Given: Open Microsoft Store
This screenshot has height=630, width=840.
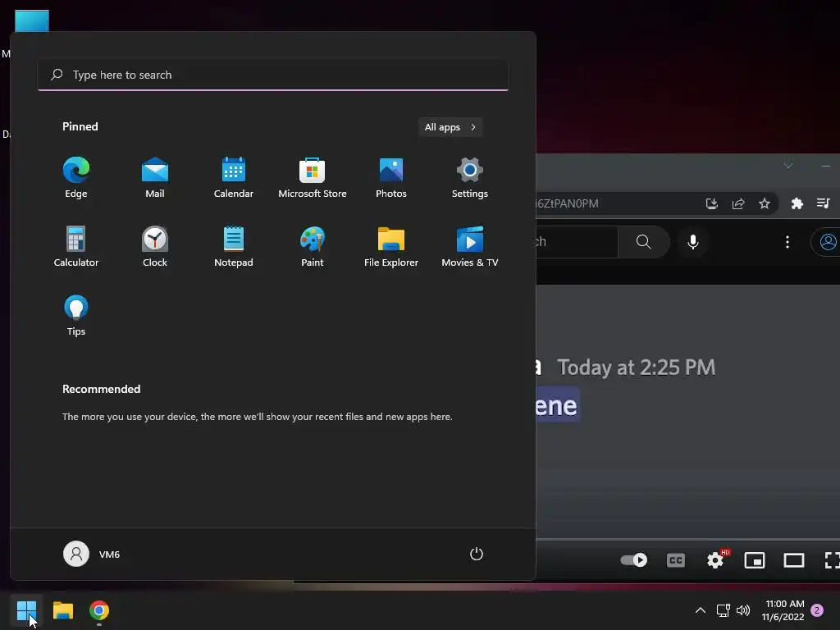Looking at the screenshot, I should point(313,178).
